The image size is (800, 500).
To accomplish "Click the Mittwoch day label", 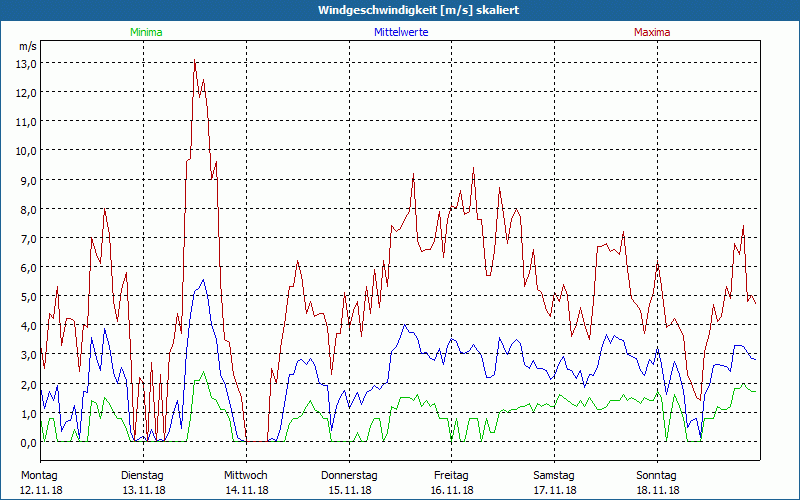I will click(246, 475).
